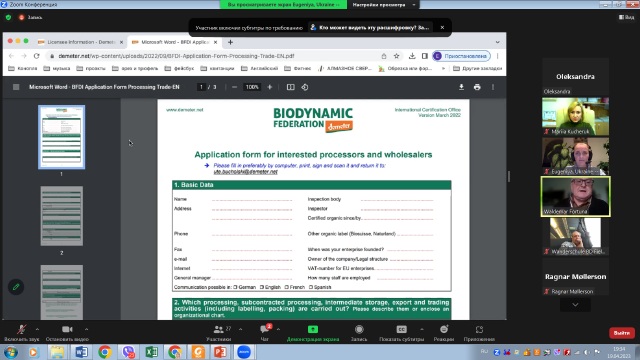Check Spanish communication checkbox
The image size is (640, 360).
tap(311, 287)
